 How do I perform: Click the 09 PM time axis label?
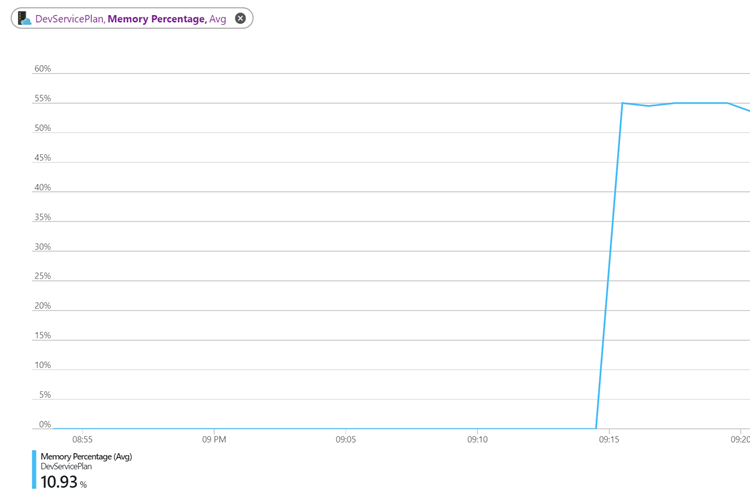tap(213, 439)
